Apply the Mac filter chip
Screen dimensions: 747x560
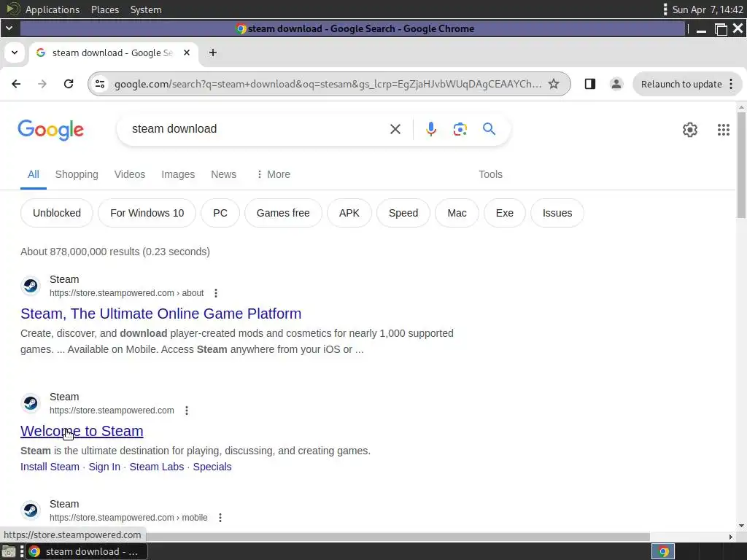[457, 213]
